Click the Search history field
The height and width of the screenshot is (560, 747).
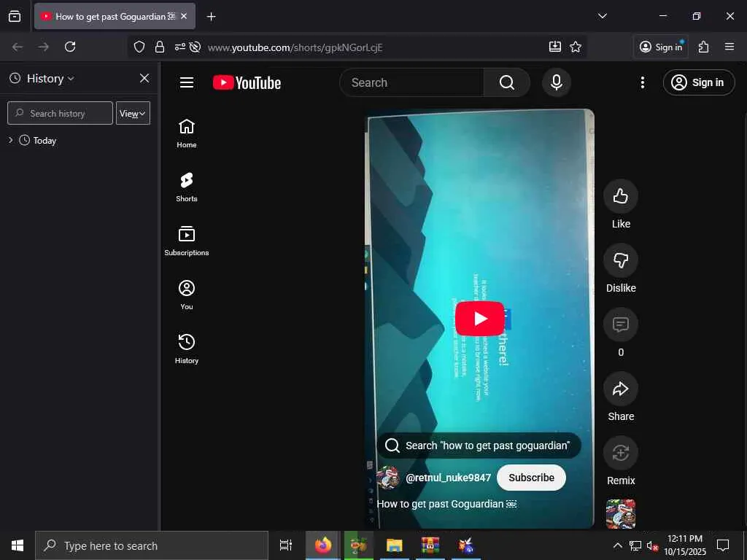pos(60,113)
